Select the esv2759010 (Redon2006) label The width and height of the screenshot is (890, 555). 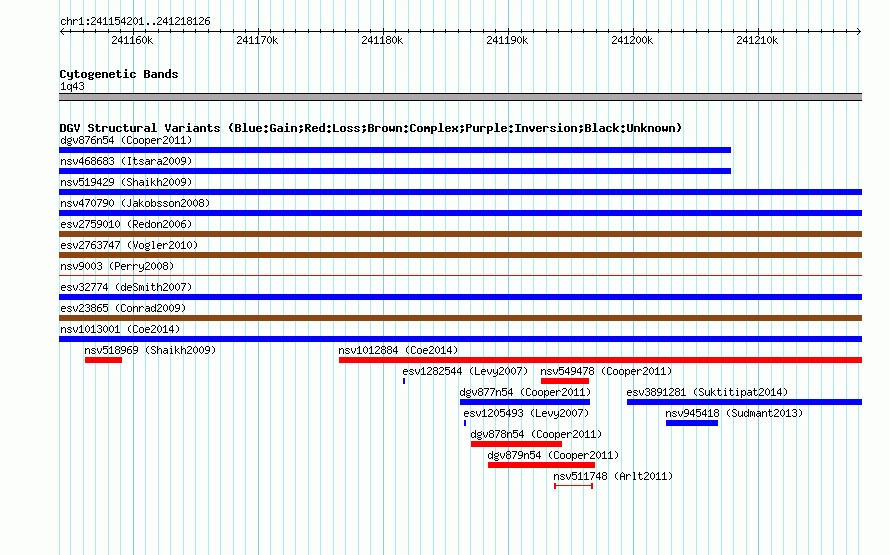point(126,224)
